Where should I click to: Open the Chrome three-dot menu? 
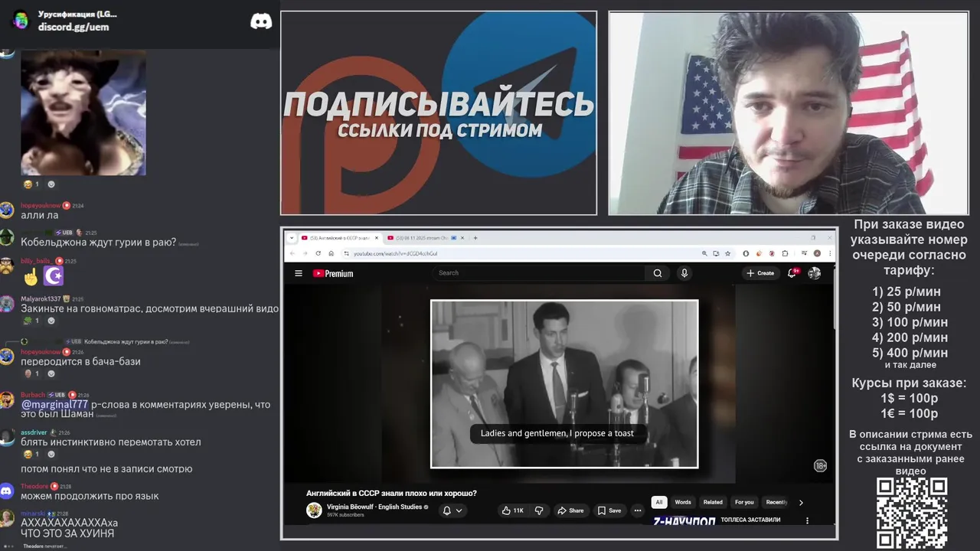tap(830, 253)
